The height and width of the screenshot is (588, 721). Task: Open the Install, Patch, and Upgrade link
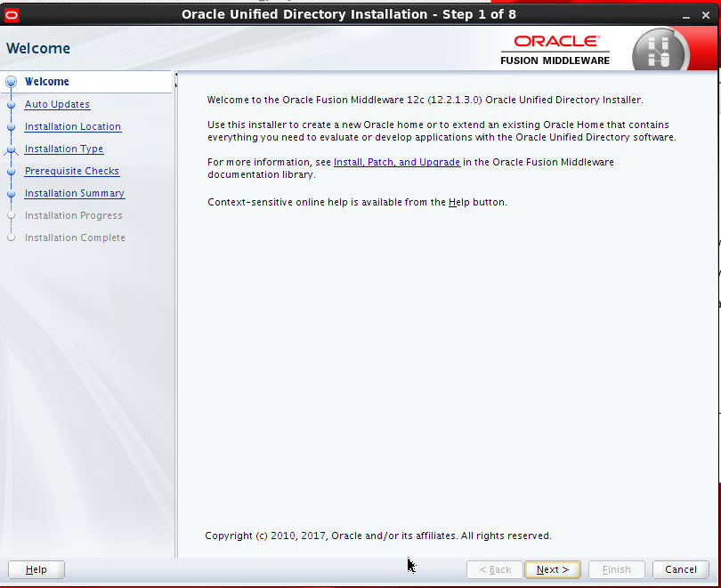pyautogui.click(x=397, y=162)
